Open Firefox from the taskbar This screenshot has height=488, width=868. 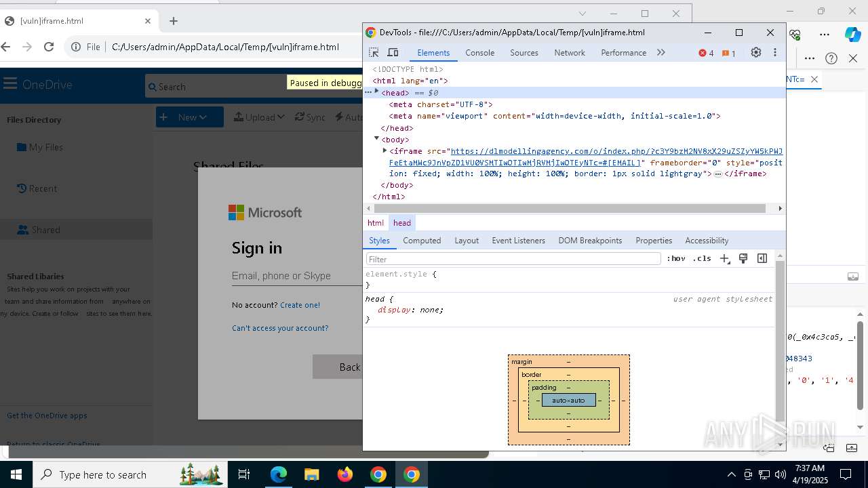[345, 474]
